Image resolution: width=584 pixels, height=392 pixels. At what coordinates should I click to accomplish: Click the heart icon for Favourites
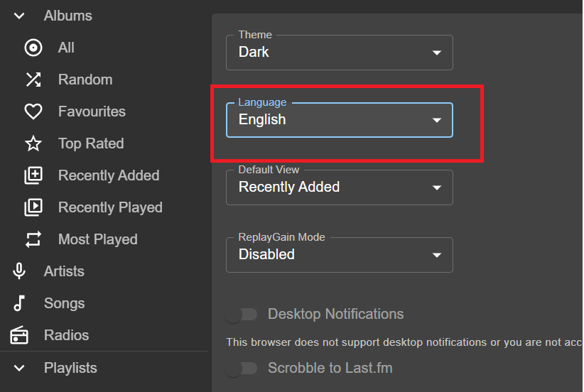click(x=33, y=111)
